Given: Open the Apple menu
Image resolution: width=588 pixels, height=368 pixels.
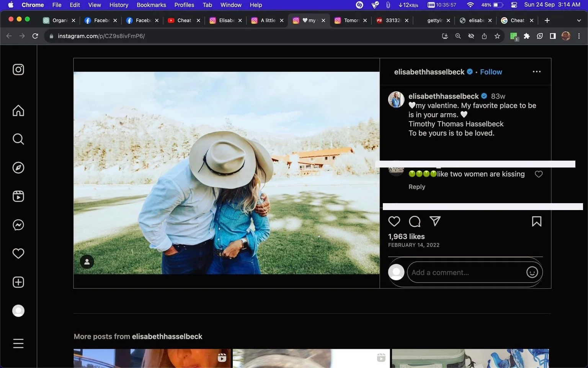Looking at the screenshot, I should (x=11, y=5).
